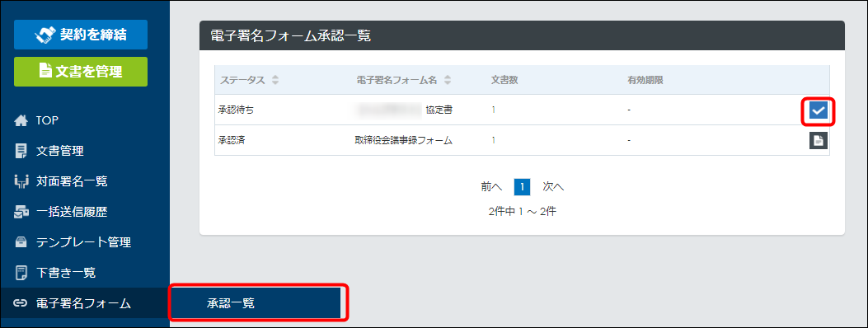Select 一括送信履歴 menu item
The width and height of the screenshot is (868, 328).
click(72, 211)
